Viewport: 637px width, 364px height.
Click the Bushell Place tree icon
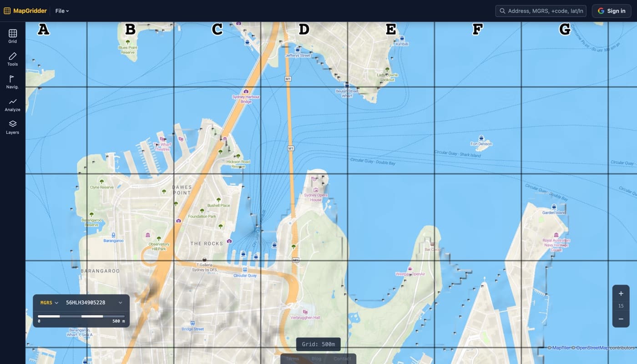pos(218,200)
